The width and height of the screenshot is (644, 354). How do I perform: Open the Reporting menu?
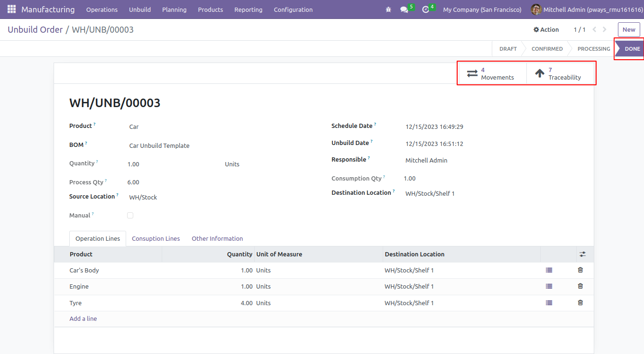click(248, 9)
